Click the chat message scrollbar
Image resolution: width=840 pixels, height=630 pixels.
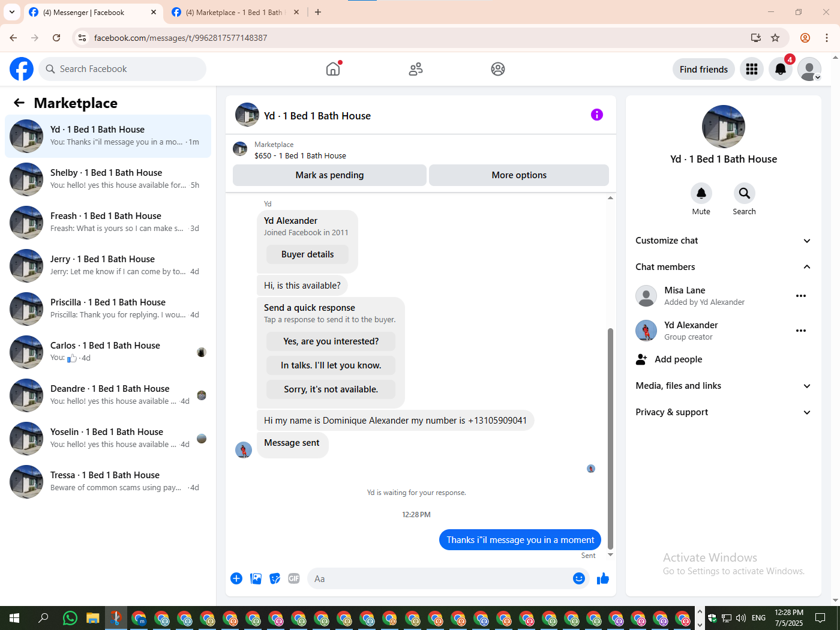(610, 438)
